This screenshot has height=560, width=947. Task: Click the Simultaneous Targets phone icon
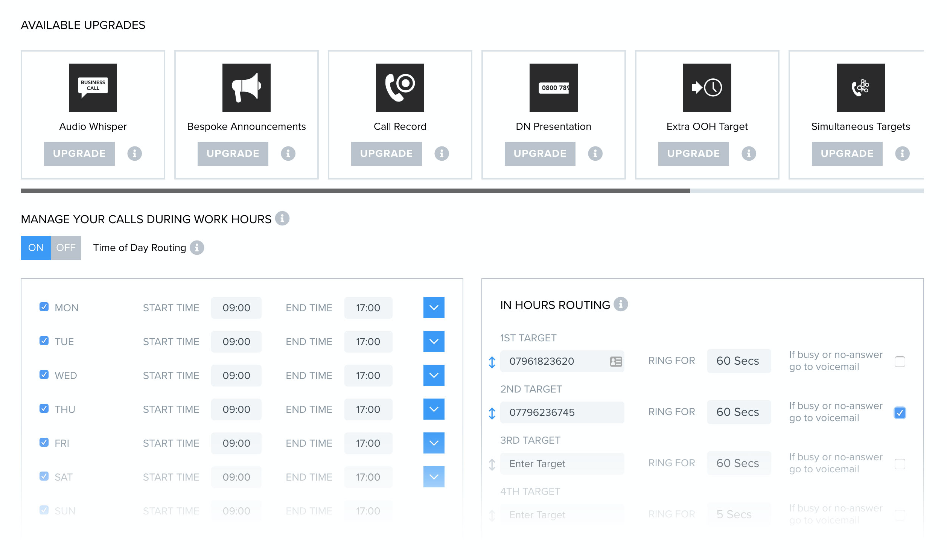click(x=860, y=88)
